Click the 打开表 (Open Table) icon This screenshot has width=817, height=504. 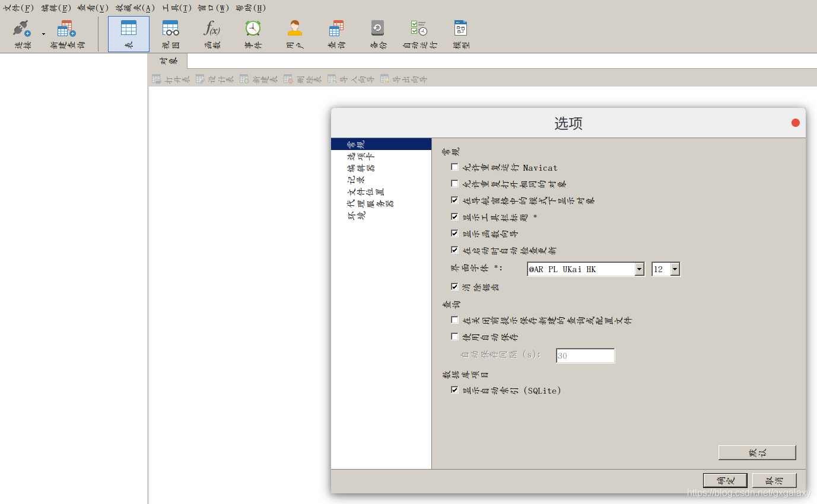click(x=156, y=78)
